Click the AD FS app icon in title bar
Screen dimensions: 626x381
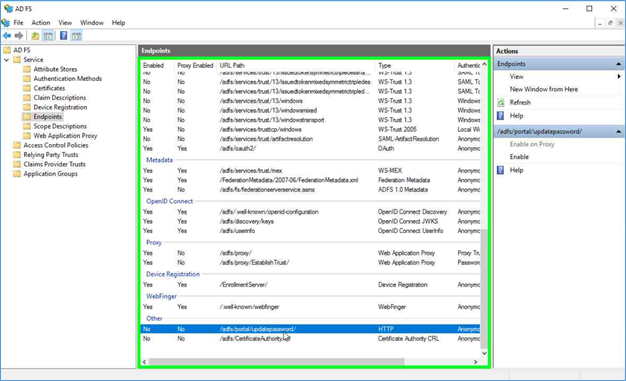[x=8, y=8]
